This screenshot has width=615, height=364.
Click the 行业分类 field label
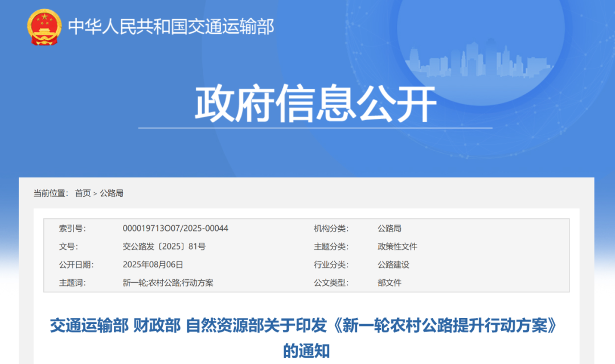[x=331, y=264]
